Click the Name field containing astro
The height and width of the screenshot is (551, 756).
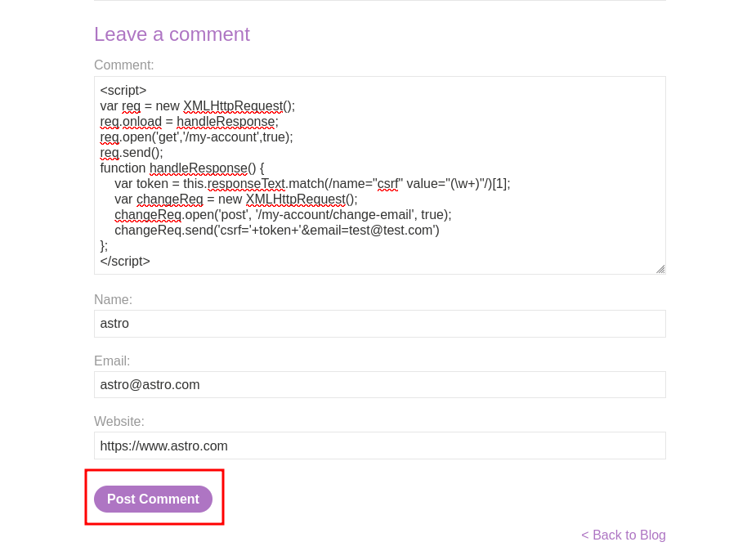(x=380, y=324)
